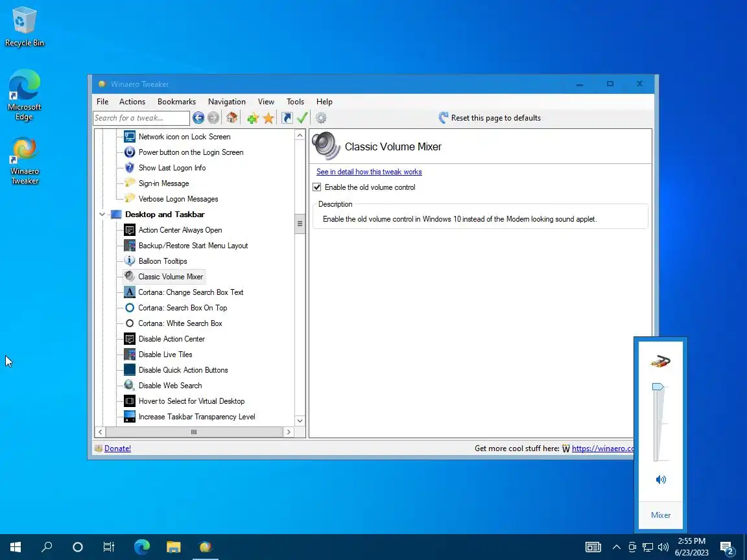Open the Bookmarks menu
The height and width of the screenshot is (560, 747).
pyautogui.click(x=177, y=101)
